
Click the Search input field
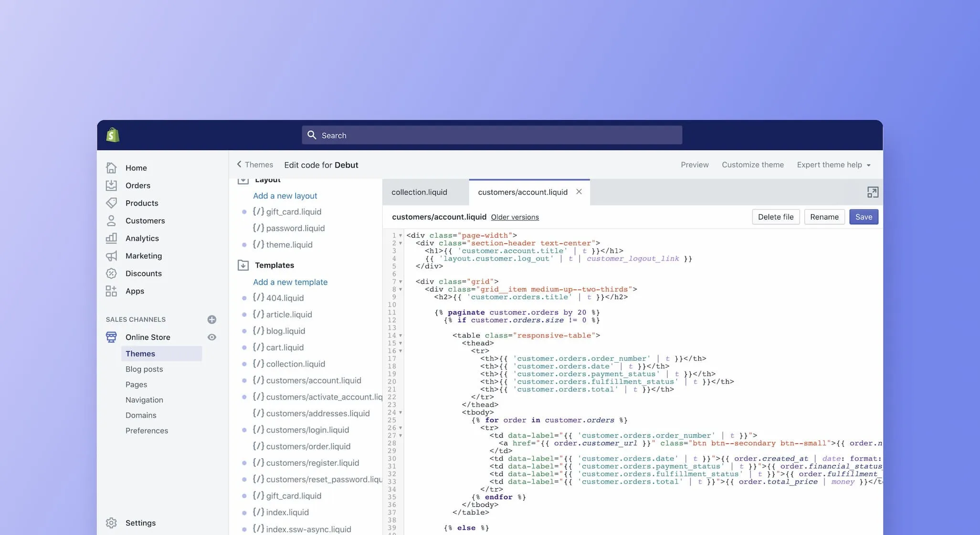[492, 135]
